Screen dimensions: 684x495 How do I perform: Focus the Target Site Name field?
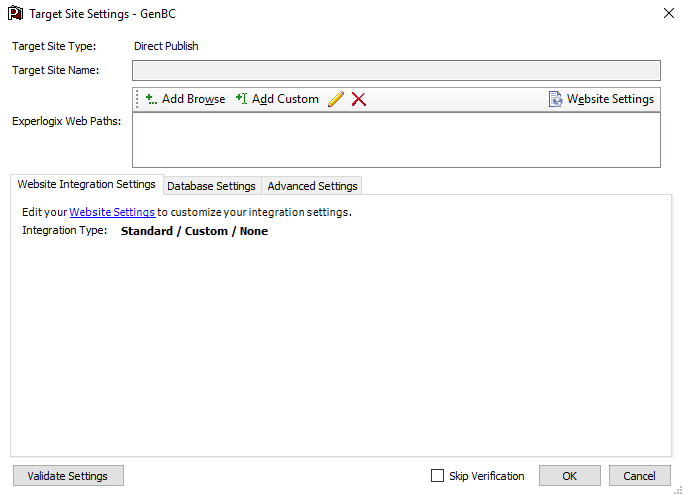coord(396,70)
